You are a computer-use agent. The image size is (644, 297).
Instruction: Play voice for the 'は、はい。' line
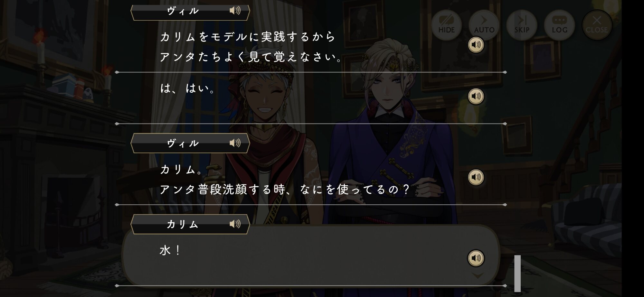(476, 96)
